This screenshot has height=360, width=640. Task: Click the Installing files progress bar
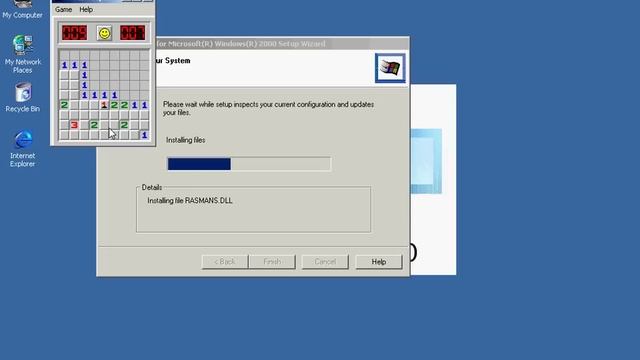point(249,164)
